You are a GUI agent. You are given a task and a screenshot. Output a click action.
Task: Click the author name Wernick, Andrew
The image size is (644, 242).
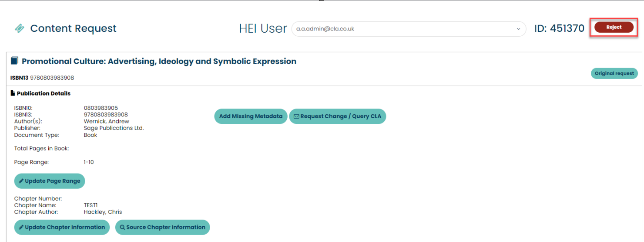[106, 121]
